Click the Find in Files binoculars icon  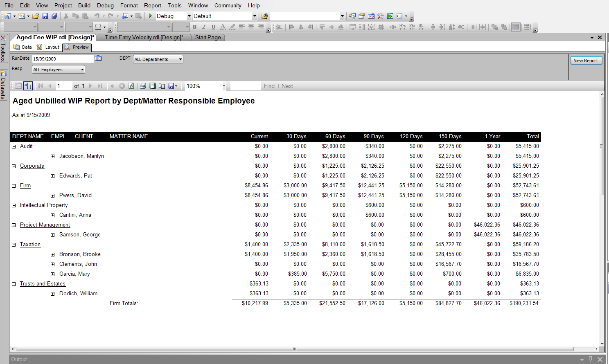point(265,16)
